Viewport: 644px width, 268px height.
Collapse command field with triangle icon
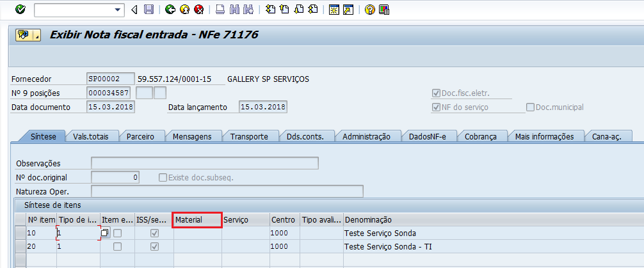pos(134,10)
